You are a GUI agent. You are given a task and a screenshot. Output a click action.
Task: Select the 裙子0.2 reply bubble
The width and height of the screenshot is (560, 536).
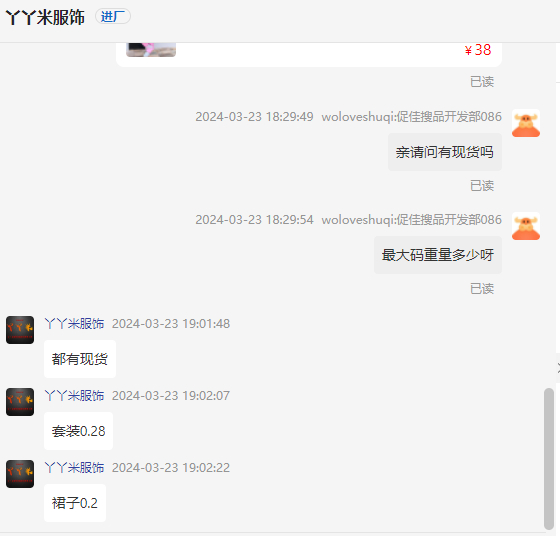click(x=75, y=503)
